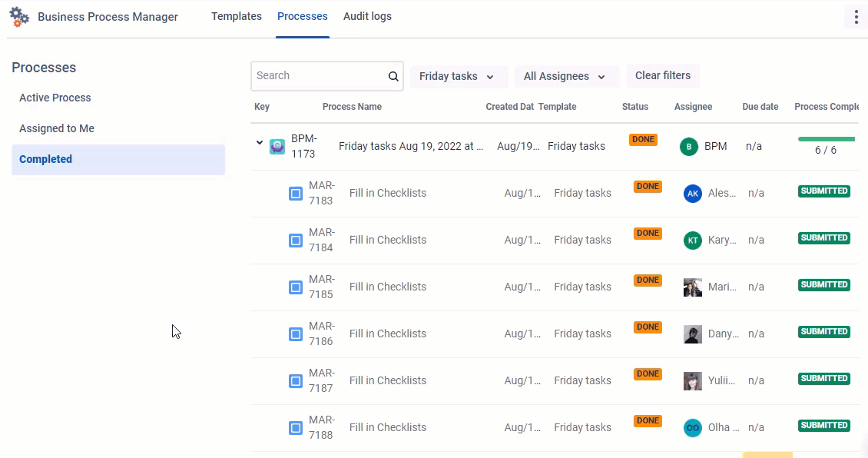Open the three-dot more options menu
The width and height of the screenshot is (868, 458).
pyautogui.click(x=856, y=17)
